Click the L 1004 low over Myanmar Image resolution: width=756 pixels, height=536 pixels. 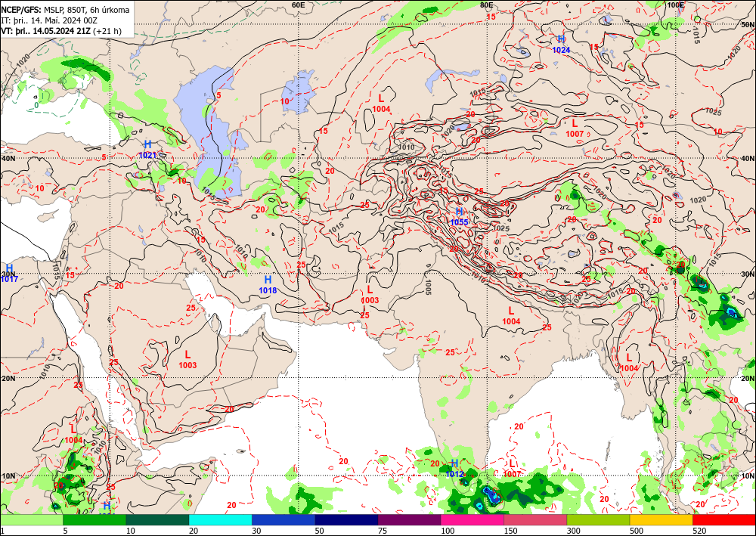[x=629, y=362]
